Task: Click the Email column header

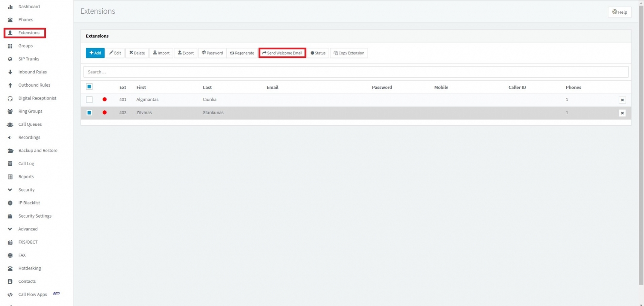Action: (273, 87)
